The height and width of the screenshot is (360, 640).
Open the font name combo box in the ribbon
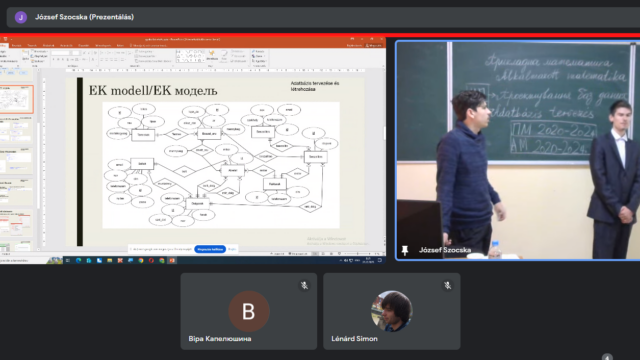[60, 53]
